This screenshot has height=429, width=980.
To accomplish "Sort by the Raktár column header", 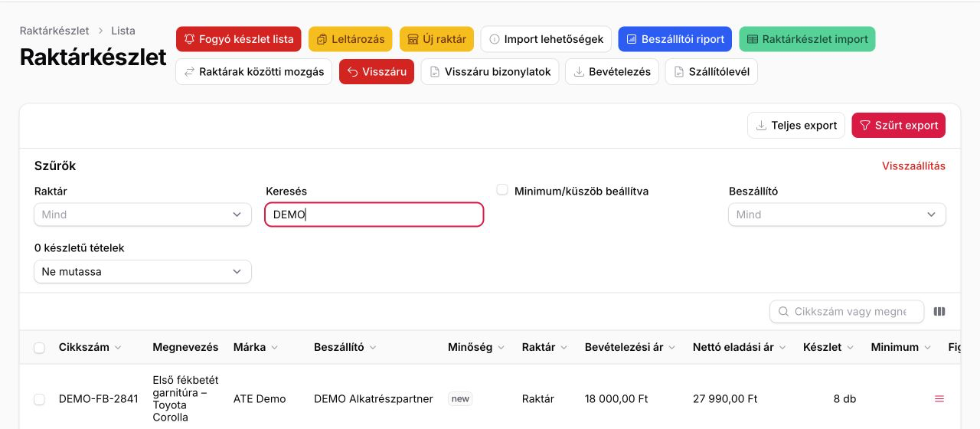I will click(x=544, y=347).
